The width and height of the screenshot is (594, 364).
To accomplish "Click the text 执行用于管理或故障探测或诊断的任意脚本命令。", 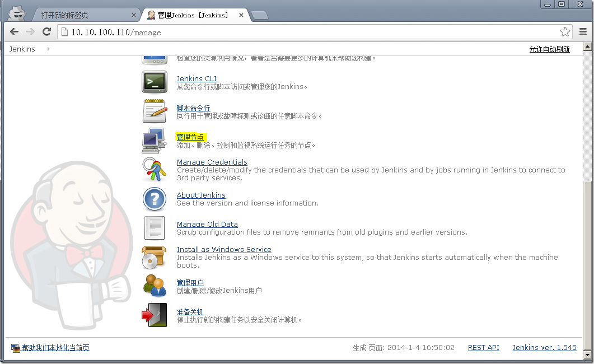I will (x=249, y=116).
